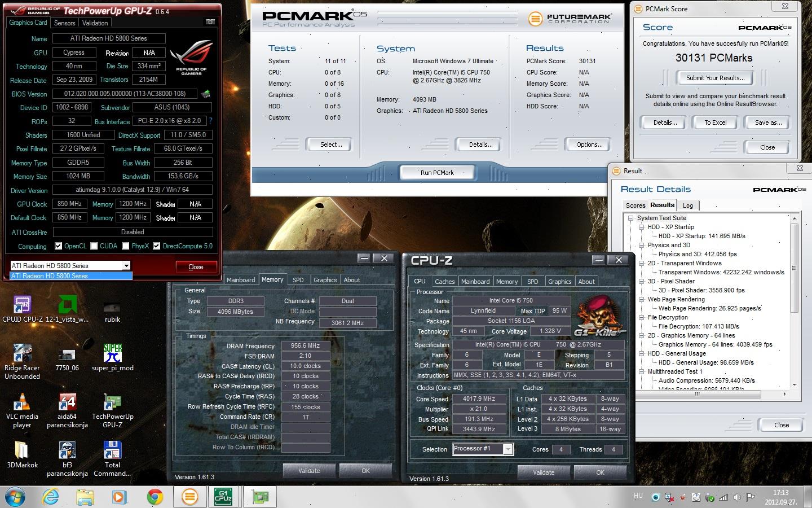Switch to the Validation tab in GPU-Z
Image resolution: width=812 pixels, height=508 pixels.
tap(95, 23)
